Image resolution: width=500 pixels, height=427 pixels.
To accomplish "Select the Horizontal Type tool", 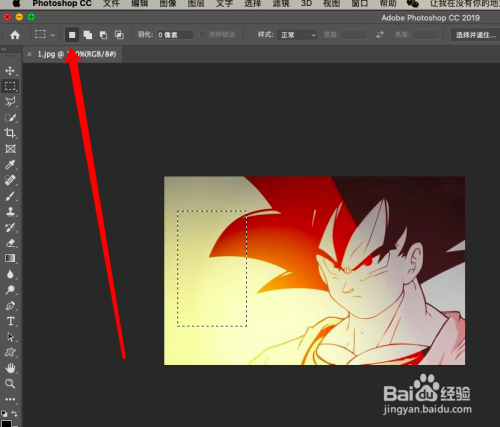I will [10, 321].
